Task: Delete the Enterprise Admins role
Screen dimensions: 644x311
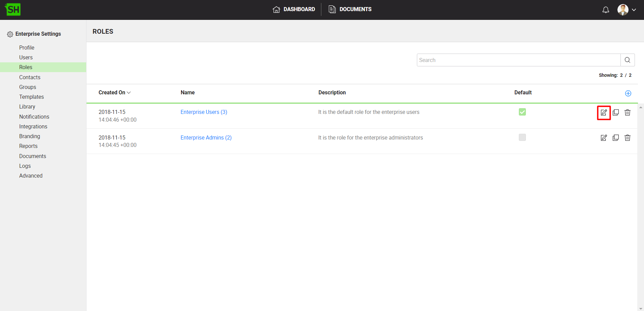Action: (x=627, y=138)
